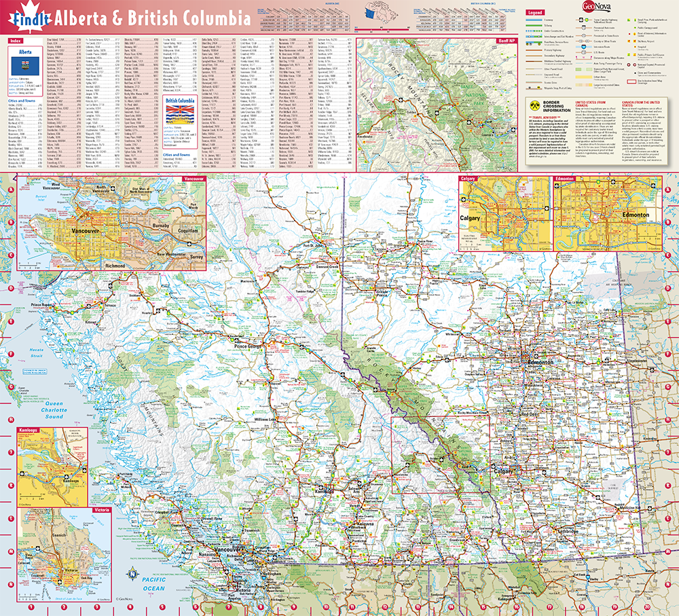Click the blue Freeway line sample in legend
The width and height of the screenshot is (679, 616).
point(534,20)
